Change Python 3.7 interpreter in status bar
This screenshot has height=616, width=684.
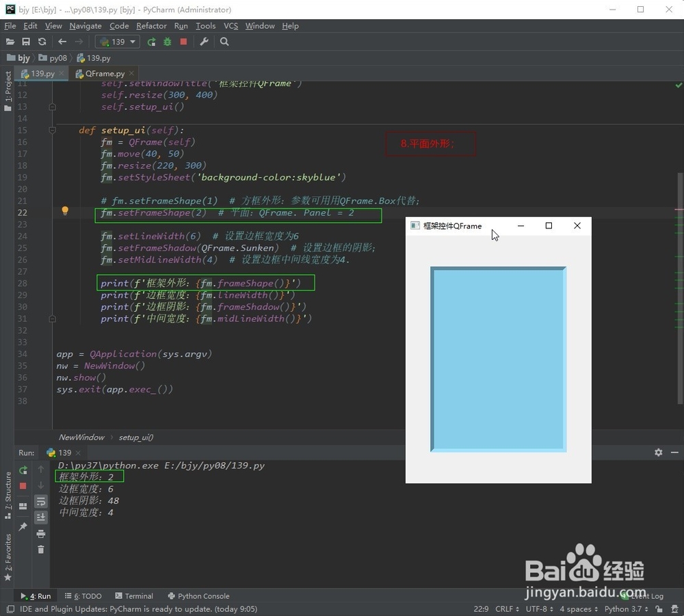pos(626,609)
